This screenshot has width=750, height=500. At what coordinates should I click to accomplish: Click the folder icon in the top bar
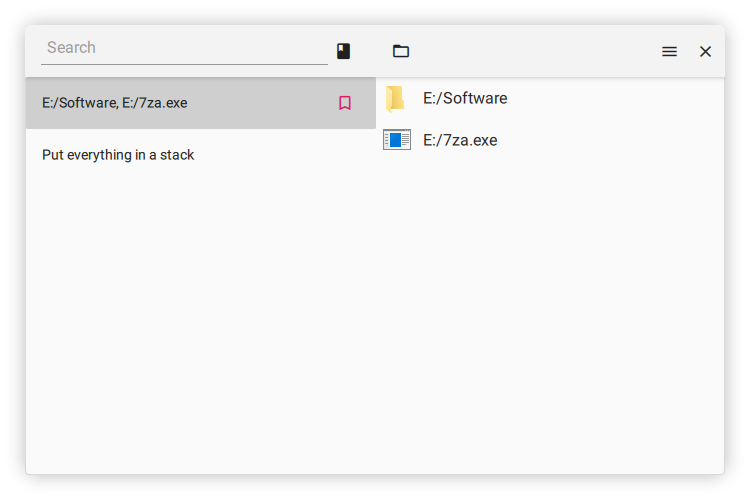(401, 51)
